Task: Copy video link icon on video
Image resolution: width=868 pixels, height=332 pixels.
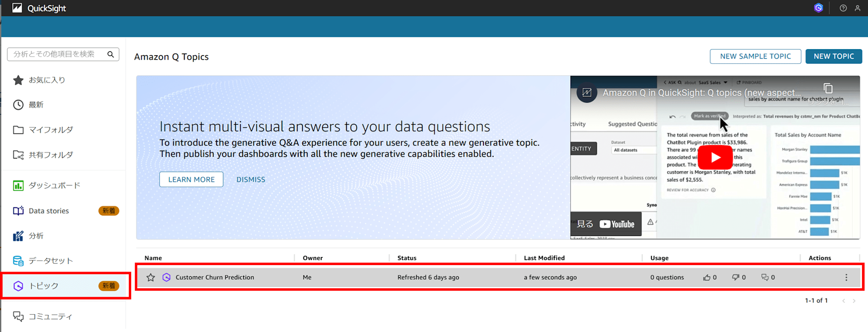Action: click(x=828, y=88)
